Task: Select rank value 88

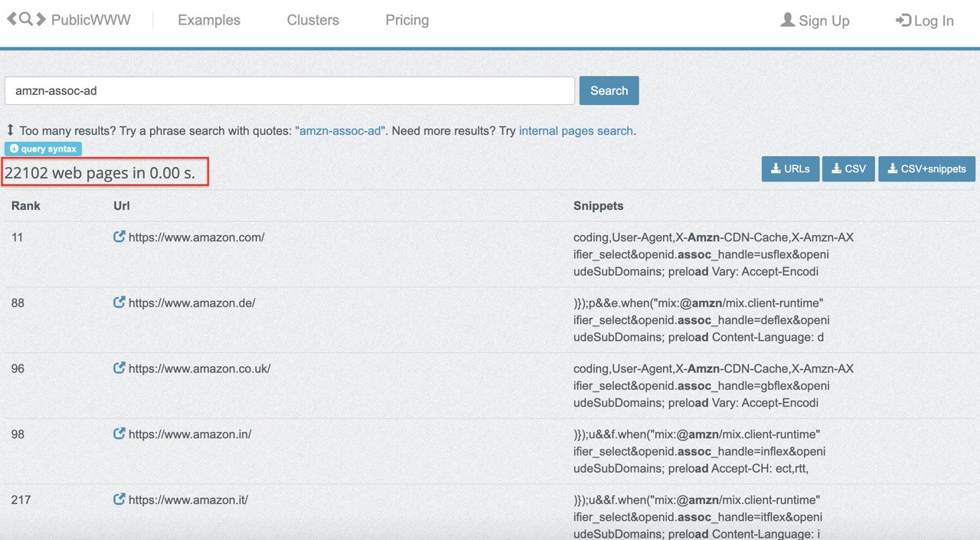Action: coord(18,303)
